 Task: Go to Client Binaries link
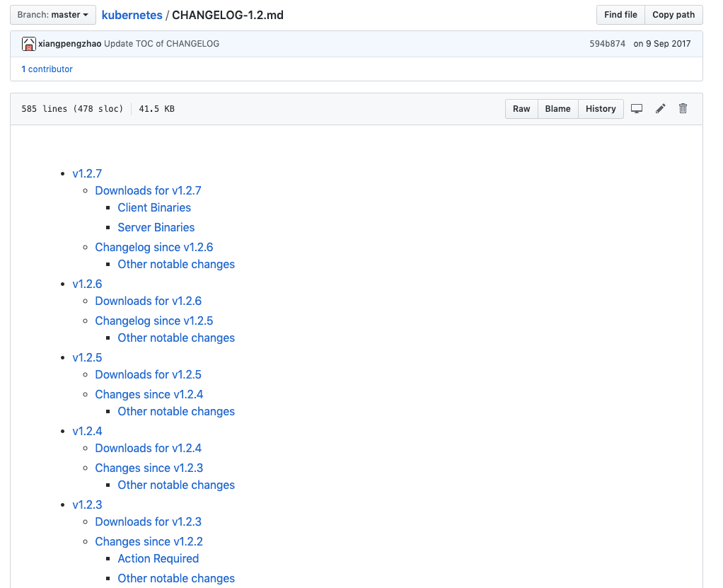point(154,207)
